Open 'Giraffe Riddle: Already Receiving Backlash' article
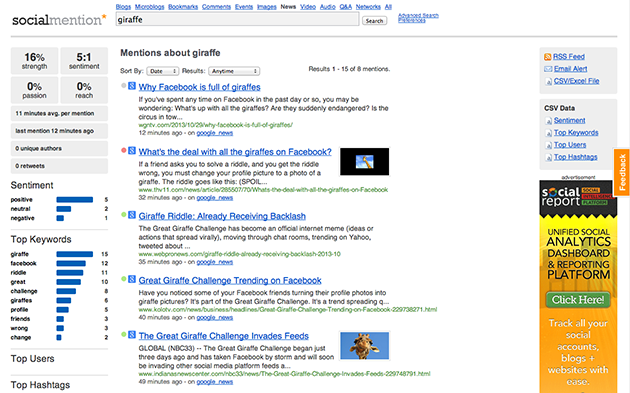630x393 pixels. tap(222, 216)
